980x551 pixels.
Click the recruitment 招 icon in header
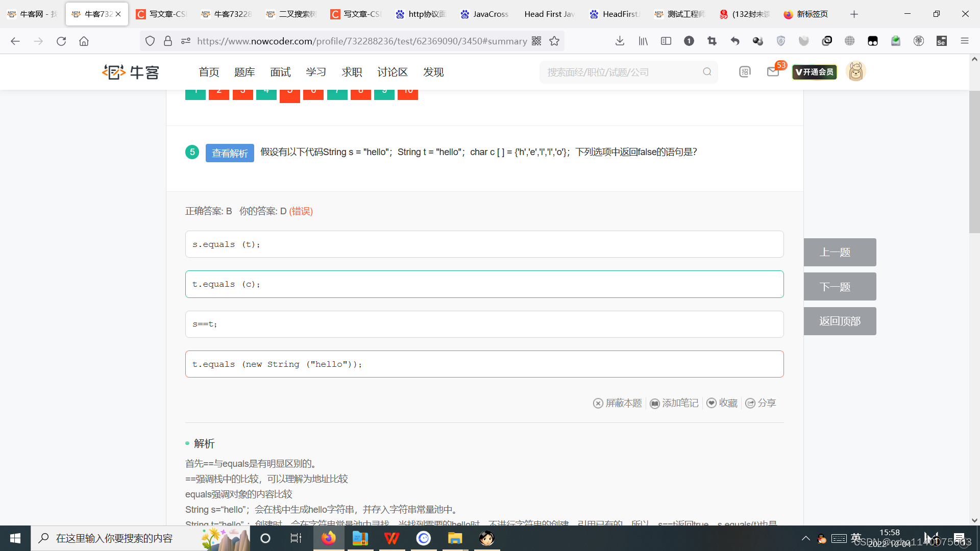745,72
